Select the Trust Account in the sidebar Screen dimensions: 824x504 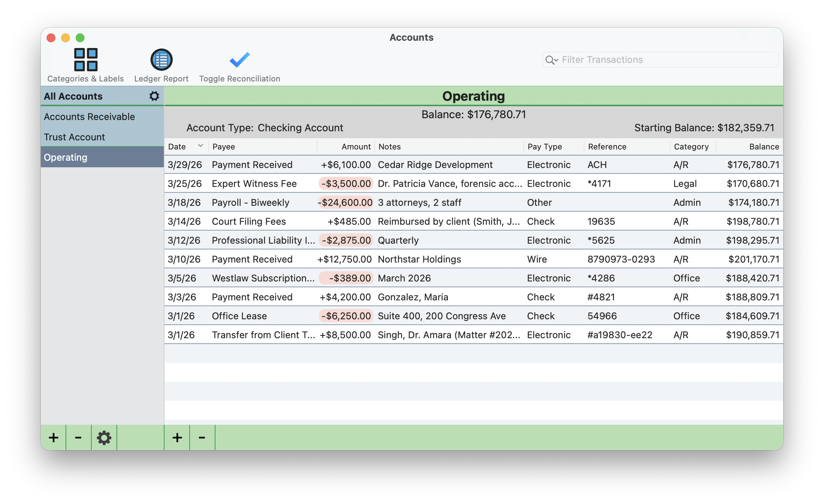(74, 137)
